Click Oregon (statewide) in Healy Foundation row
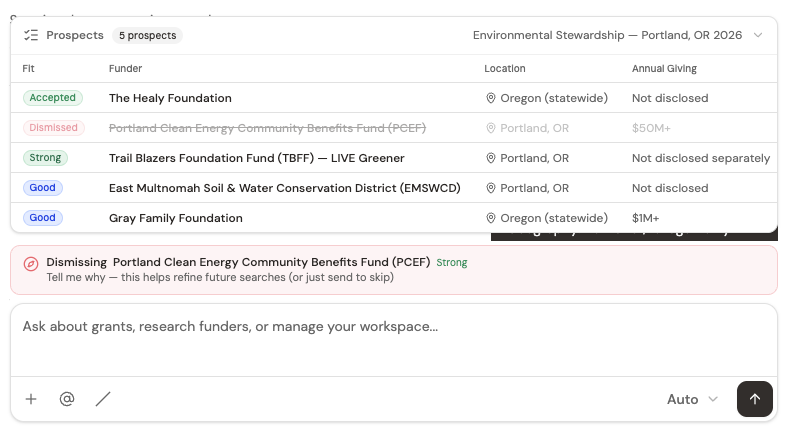791x435 pixels. (x=554, y=98)
